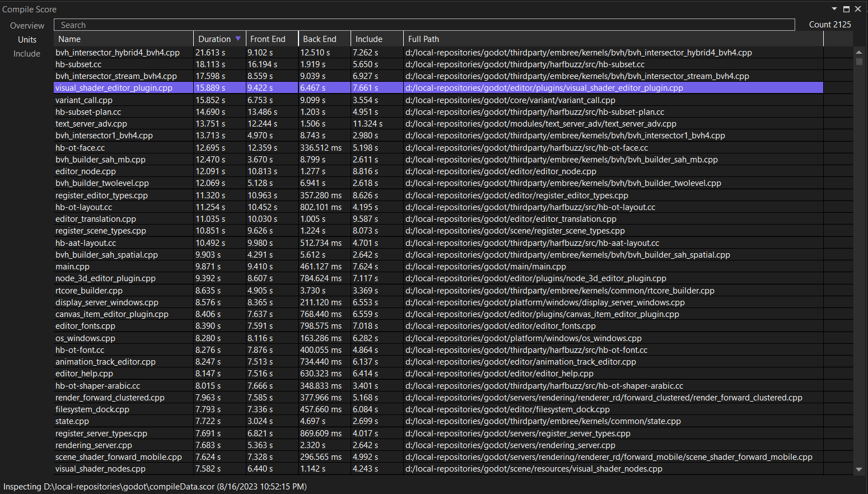This screenshot has width=868, height=494.
Task: Select the variant_call.cpp row
Action: pyautogui.click(x=438, y=100)
